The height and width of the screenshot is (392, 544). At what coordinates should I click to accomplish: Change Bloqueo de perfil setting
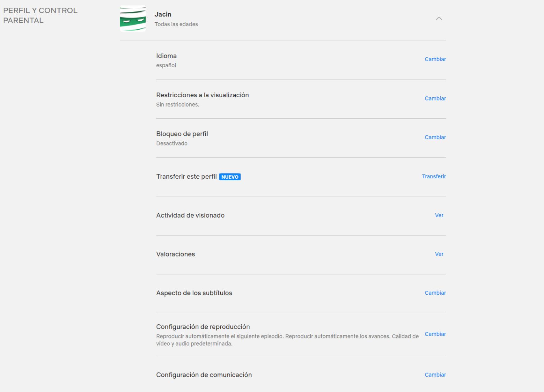tap(435, 137)
